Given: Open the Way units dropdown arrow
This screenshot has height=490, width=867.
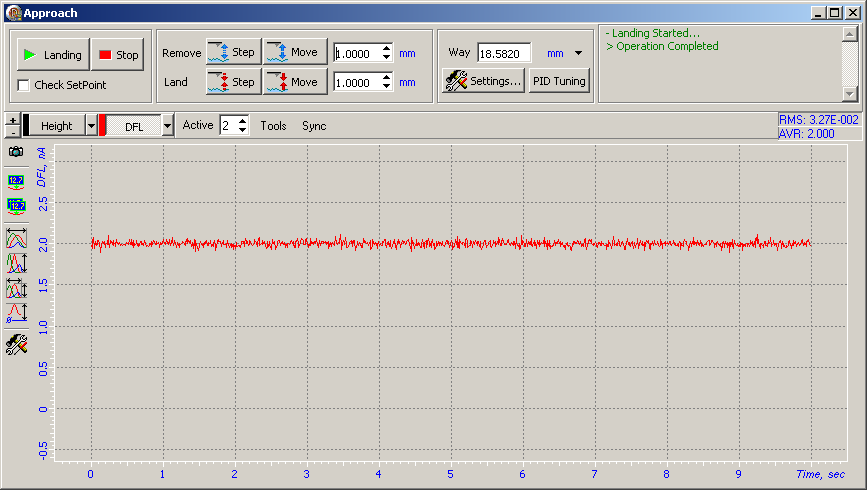Looking at the screenshot, I should pyautogui.click(x=578, y=53).
